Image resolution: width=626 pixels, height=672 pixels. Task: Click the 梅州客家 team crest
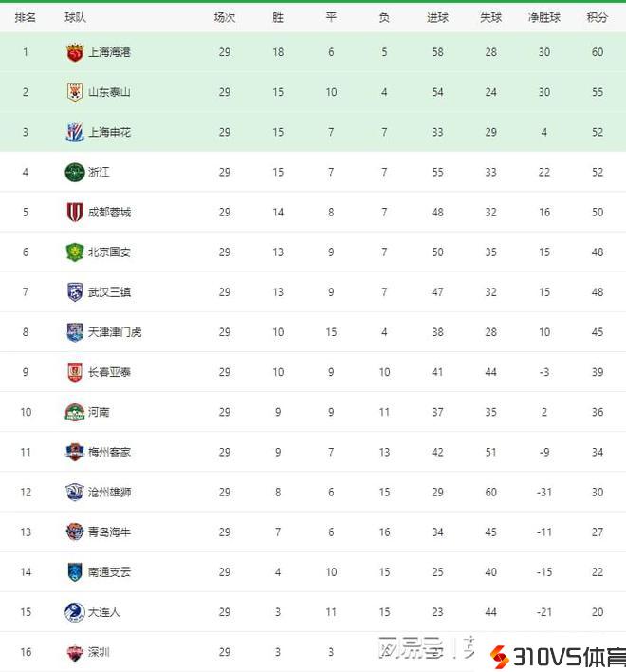point(75,452)
